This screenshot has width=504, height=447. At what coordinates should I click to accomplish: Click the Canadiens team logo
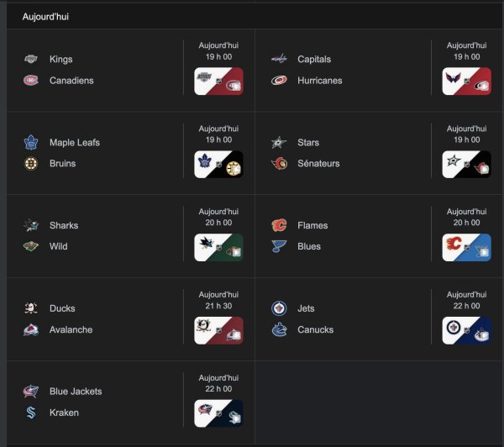click(x=31, y=81)
